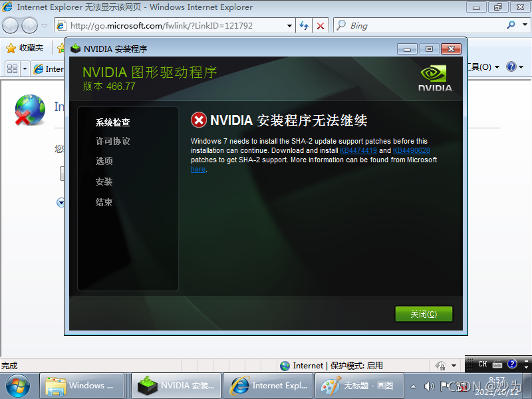Show hidden tray icons arrow
Screen dimensions: 532x399
[x=413, y=386]
